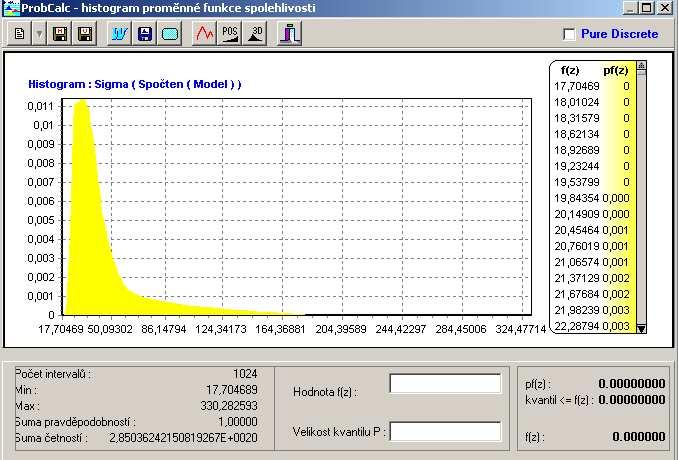Select the table row 18,92689

(592, 150)
